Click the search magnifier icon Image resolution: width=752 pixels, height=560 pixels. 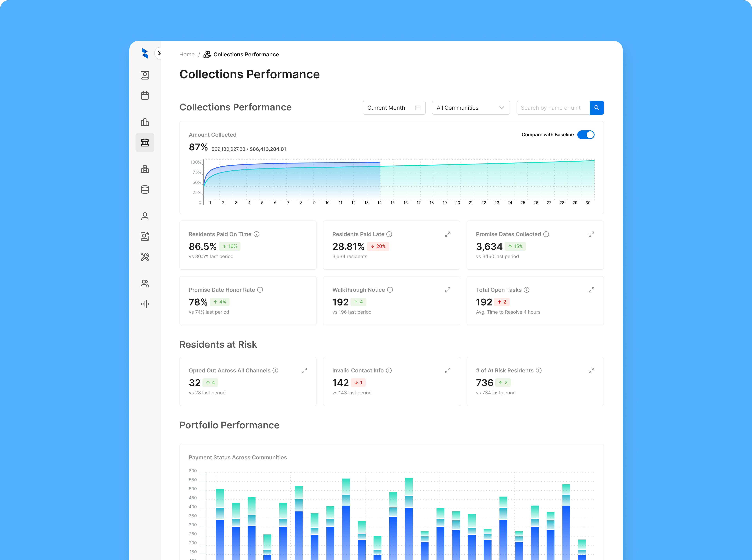[597, 107]
